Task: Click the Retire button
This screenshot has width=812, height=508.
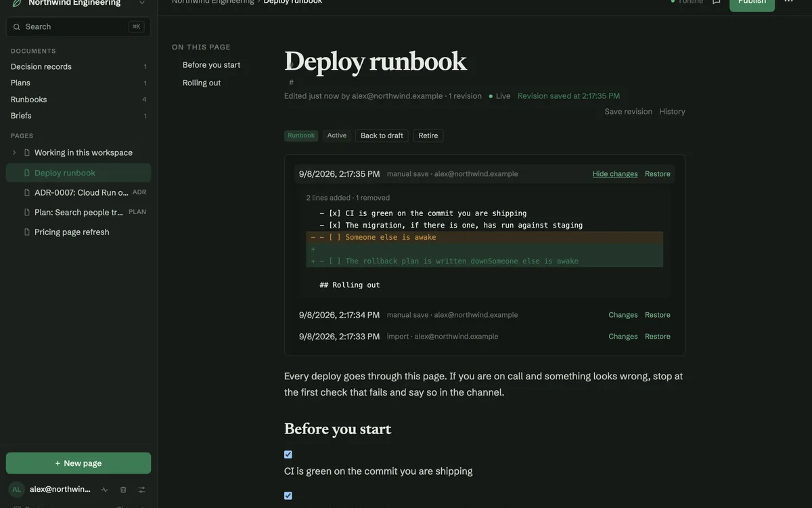Action: 428,135
